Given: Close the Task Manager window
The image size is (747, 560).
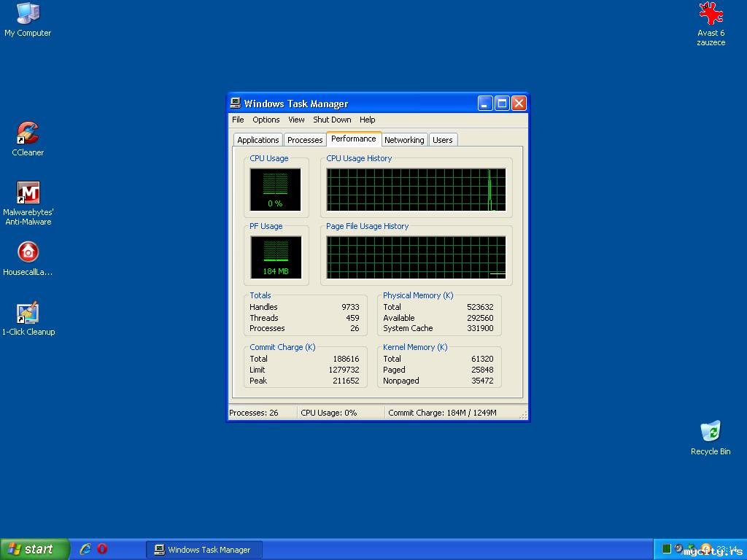Looking at the screenshot, I should [x=519, y=104].
